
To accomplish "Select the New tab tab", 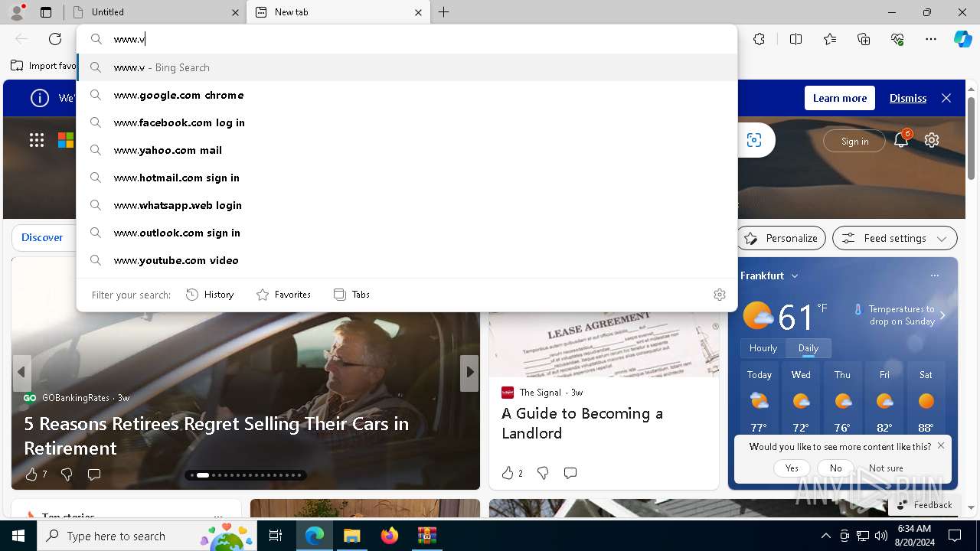I will click(x=338, y=12).
